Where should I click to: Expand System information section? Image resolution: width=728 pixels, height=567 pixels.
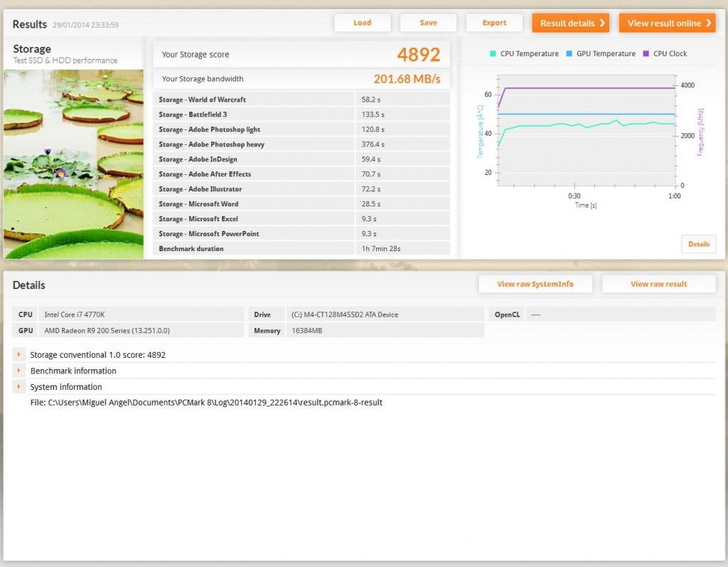pos(18,387)
